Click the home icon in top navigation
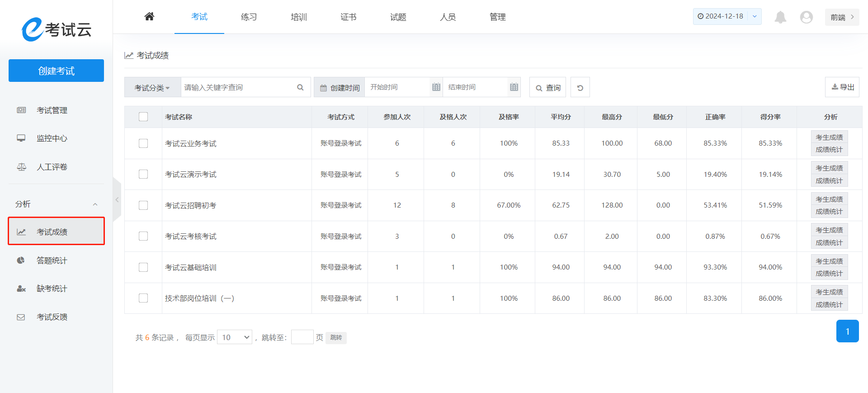This screenshot has height=393, width=868. click(x=149, y=17)
